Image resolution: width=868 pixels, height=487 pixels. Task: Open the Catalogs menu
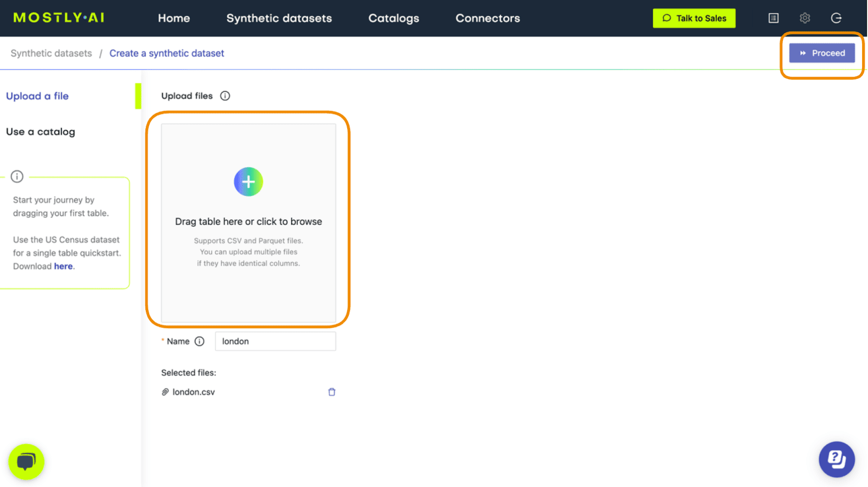[394, 18]
